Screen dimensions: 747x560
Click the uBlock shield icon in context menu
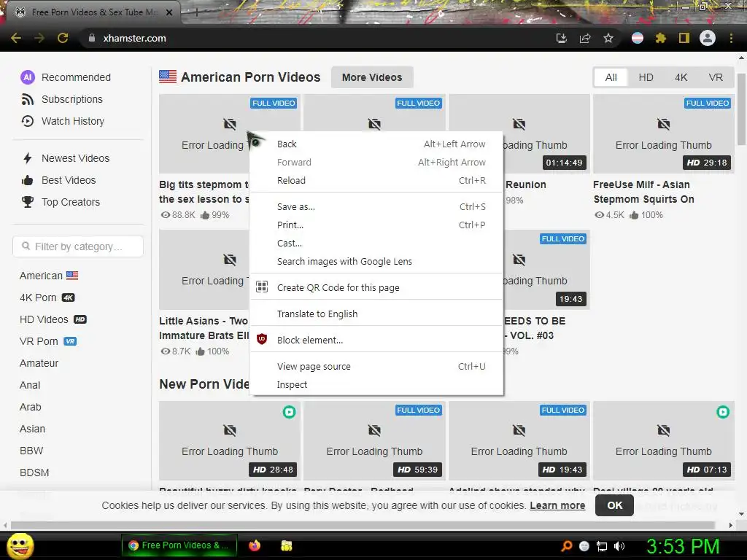(262, 339)
